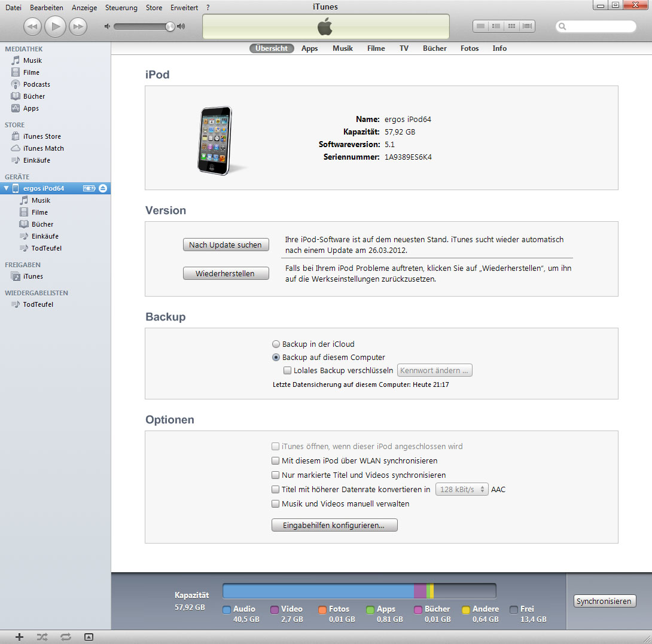The width and height of the screenshot is (652, 644).
Task: Switch to grid view icon
Action: pos(511,26)
